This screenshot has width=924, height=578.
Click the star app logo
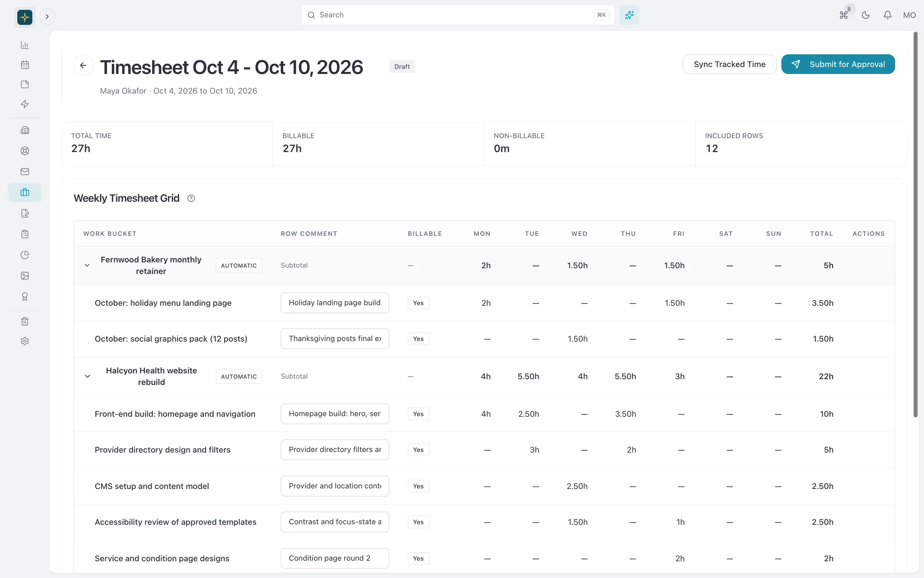(x=25, y=17)
